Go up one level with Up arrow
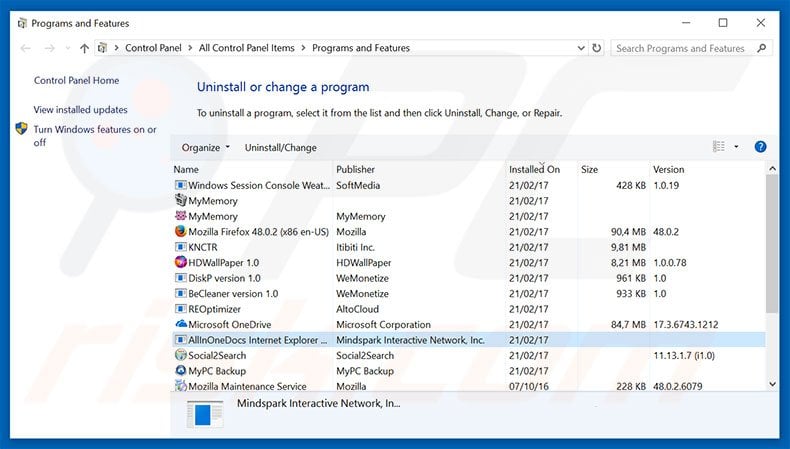This screenshot has width=790, height=449. pos(84,48)
